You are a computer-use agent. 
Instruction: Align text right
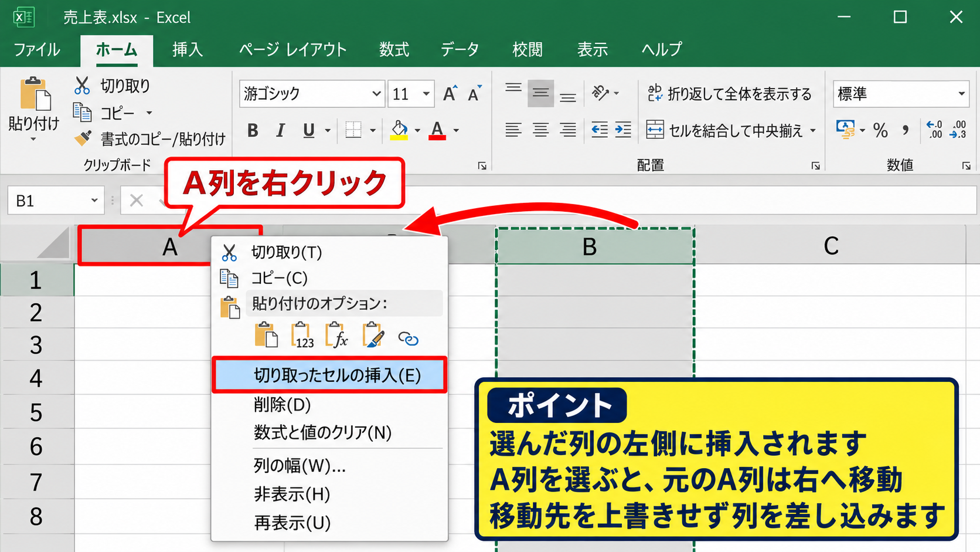point(567,130)
